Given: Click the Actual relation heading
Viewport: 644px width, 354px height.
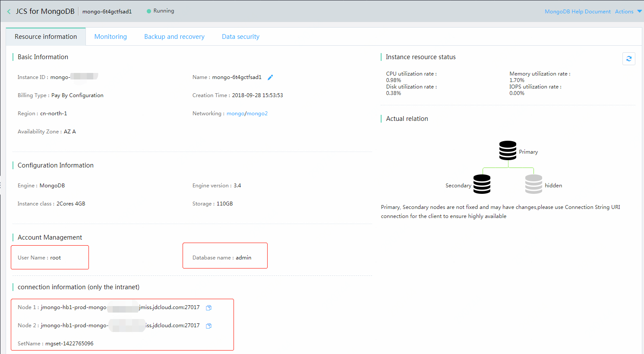Looking at the screenshot, I should click(407, 119).
